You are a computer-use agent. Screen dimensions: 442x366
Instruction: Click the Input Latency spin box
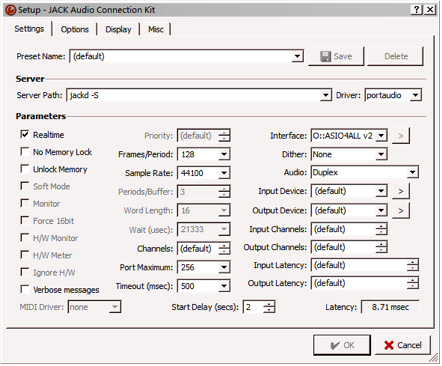click(365, 265)
